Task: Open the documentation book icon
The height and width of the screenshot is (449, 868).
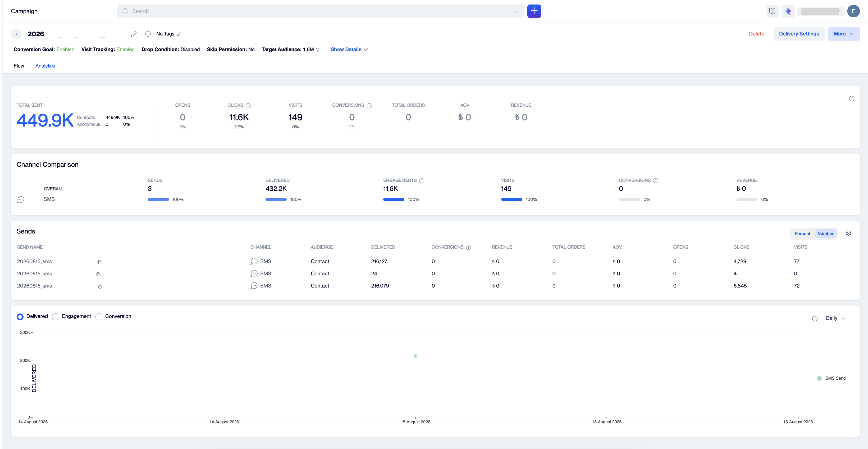Action: pyautogui.click(x=773, y=11)
